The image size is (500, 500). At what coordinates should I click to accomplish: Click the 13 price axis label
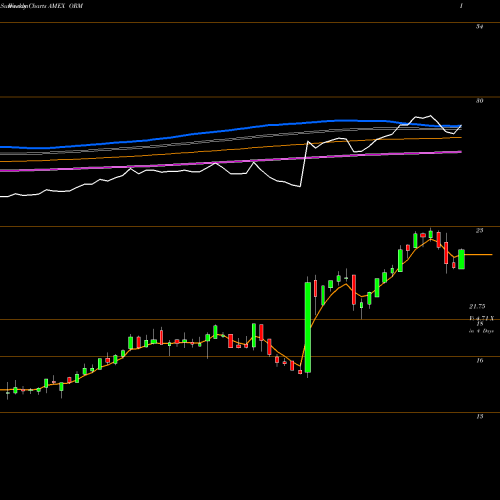(479, 416)
